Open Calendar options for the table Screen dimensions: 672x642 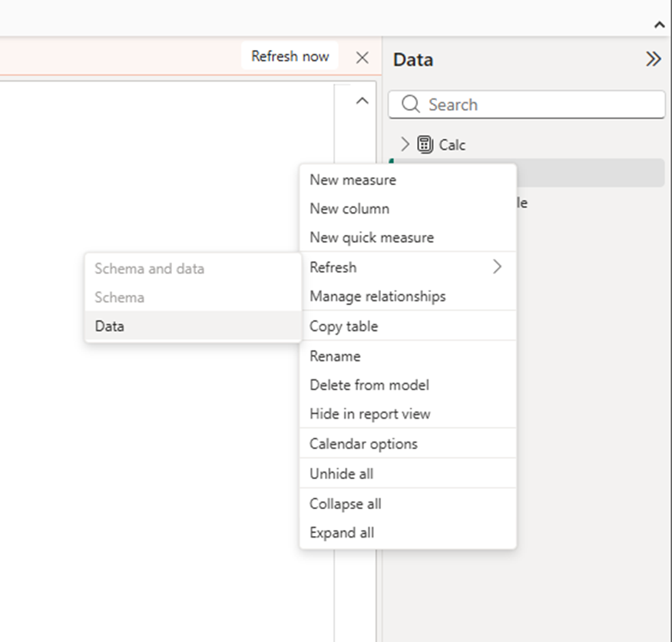click(x=363, y=444)
